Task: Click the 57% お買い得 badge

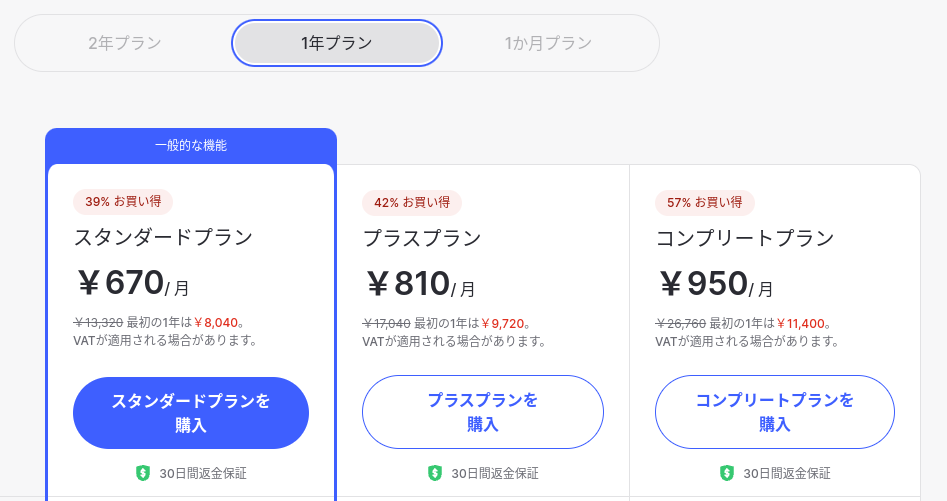Action: [x=705, y=202]
